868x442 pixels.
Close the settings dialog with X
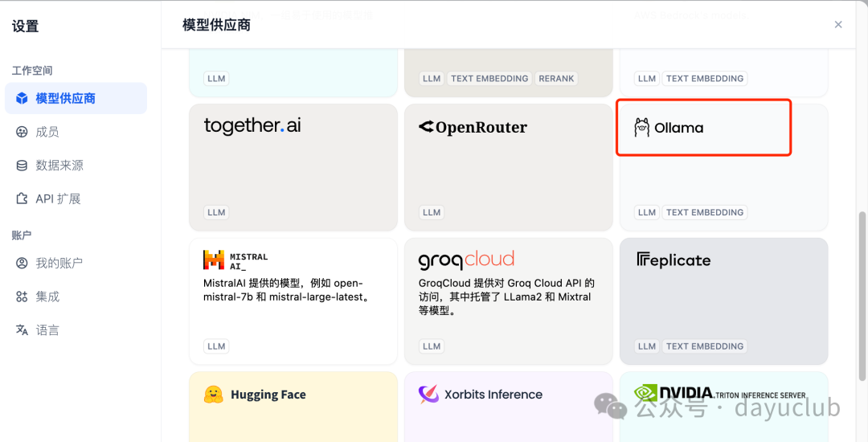click(838, 24)
